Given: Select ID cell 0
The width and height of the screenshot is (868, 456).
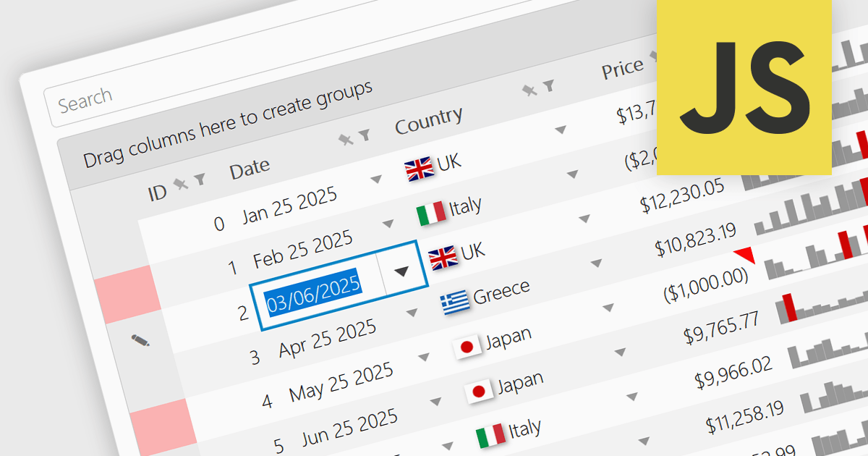Looking at the screenshot, I should point(219,224).
